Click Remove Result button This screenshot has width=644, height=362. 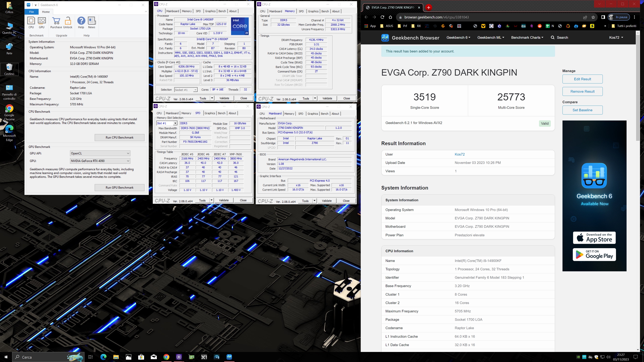582,92
